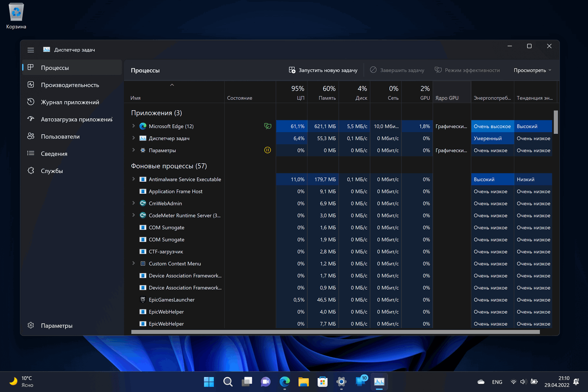The width and height of the screenshot is (588, 392).
Task: Expand the Antimalware Service Executable entry
Action: pyautogui.click(x=134, y=179)
